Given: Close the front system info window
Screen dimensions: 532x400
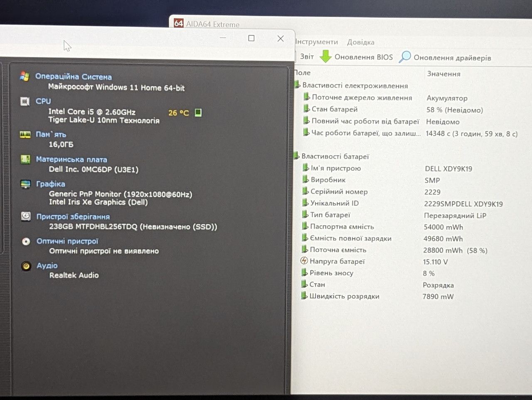Looking at the screenshot, I should [x=281, y=39].
